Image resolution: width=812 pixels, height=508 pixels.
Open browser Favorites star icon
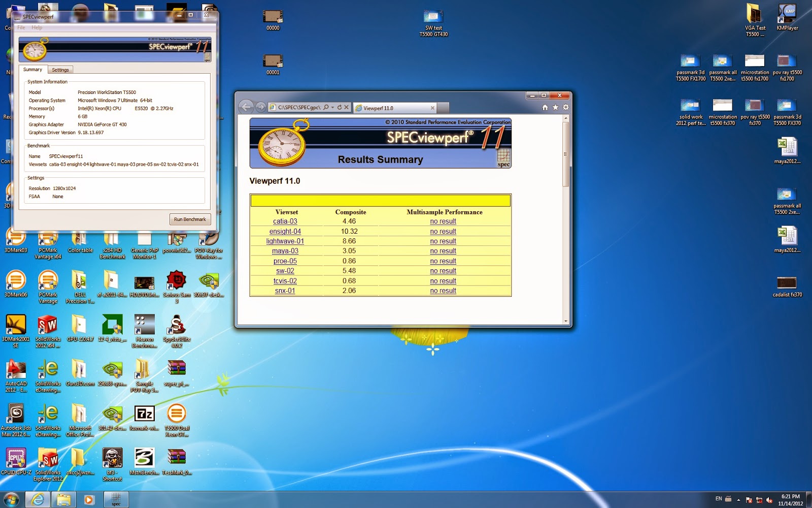[x=555, y=107]
